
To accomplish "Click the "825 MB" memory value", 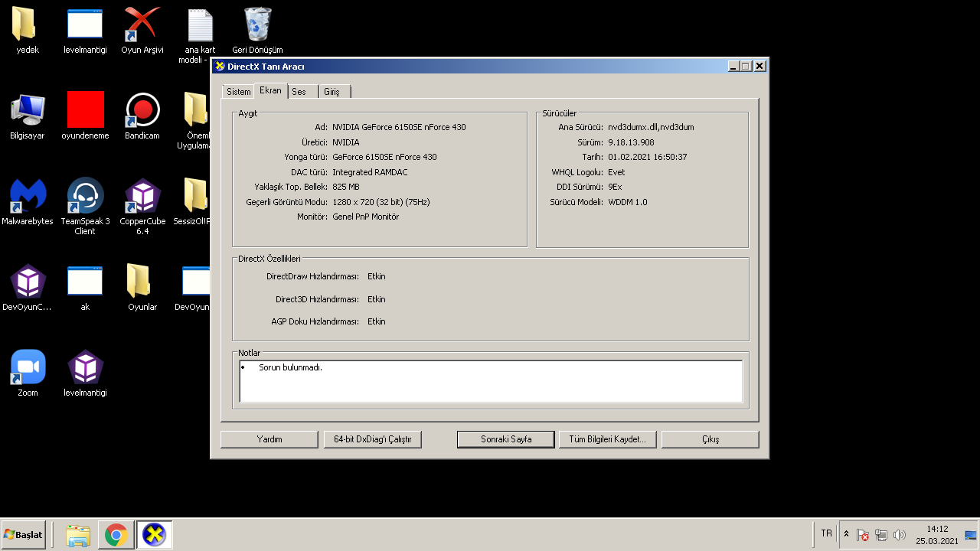I will (346, 187).
